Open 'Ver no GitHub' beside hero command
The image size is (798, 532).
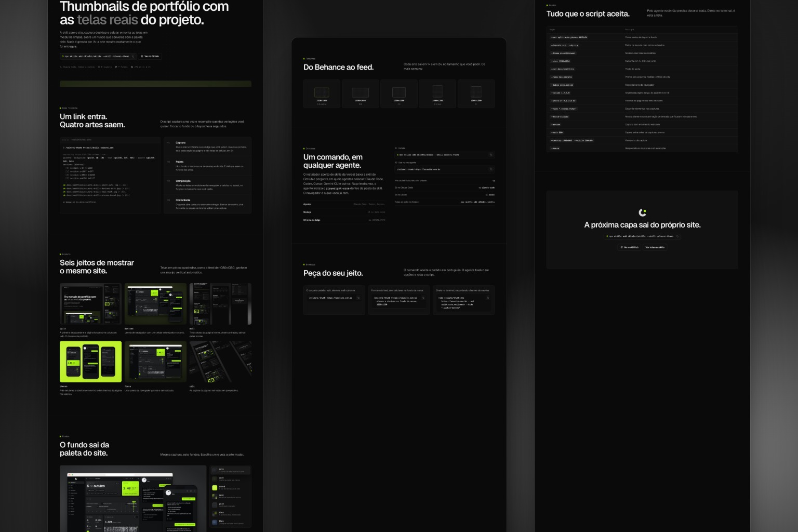(150, 56)
